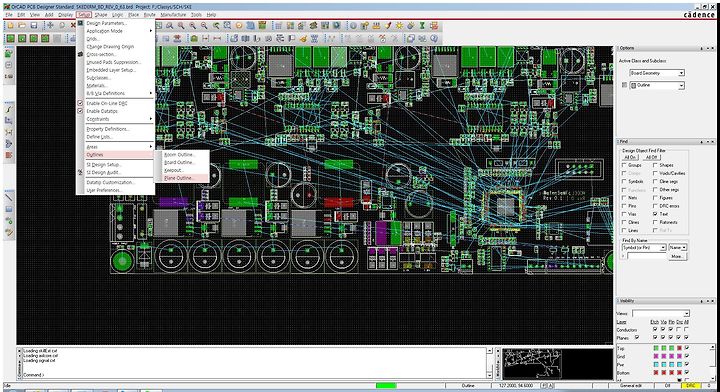
Task: Click the move tool crosshair icon
Action: pyautogui.click(x=50, y=26)
